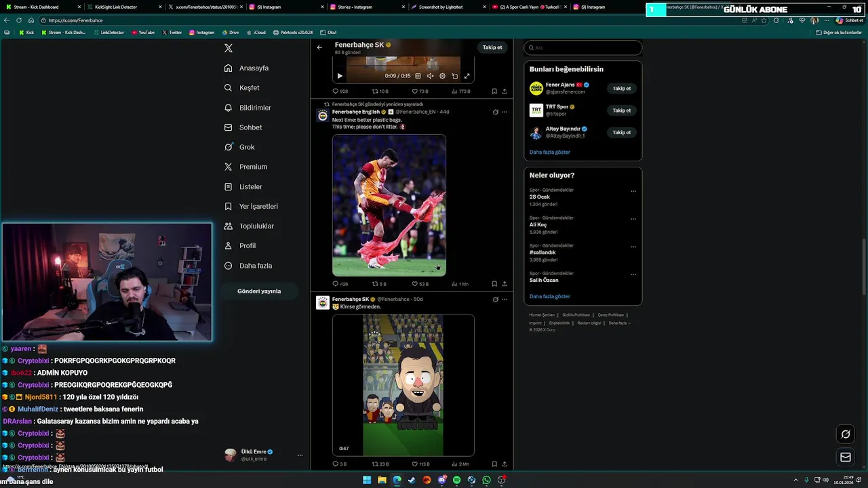Open options for #sallandık trend
Image resolution: width=868 pixels, height=488 pixels.
pos(633,247)
